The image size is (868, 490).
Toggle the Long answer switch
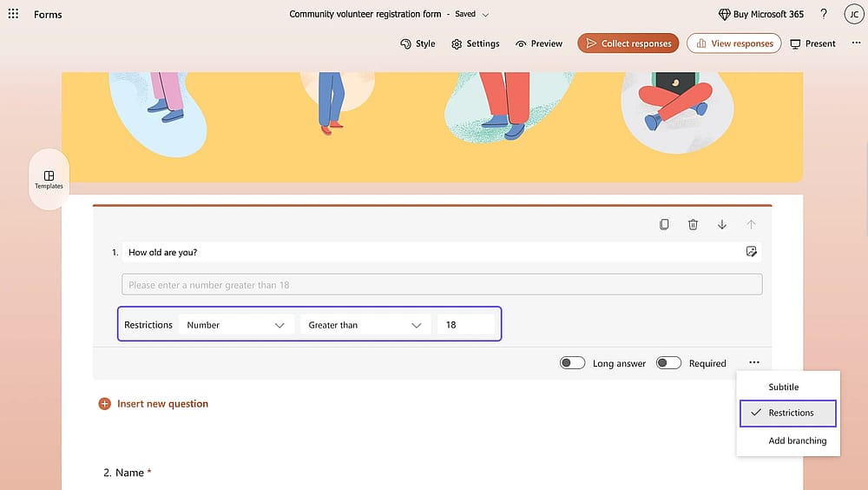coord(572,363)
